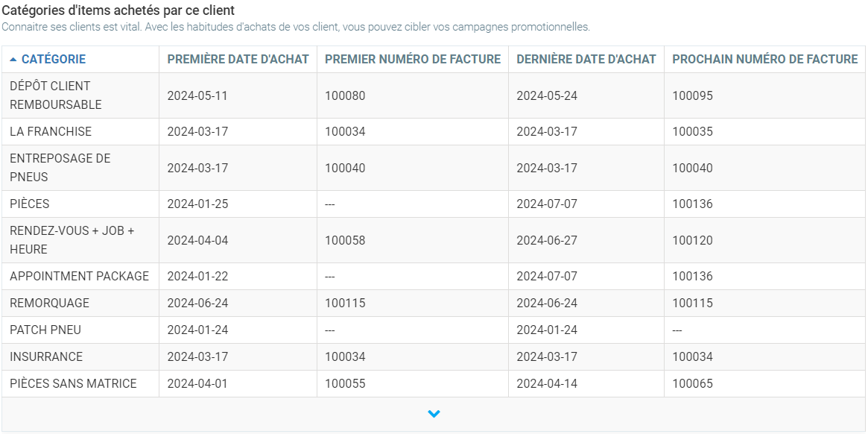Select the Pièces category cell
Image resolution: width=868 pixels, height=434 pixels.
pyautogui.click(x=30, y=204)
